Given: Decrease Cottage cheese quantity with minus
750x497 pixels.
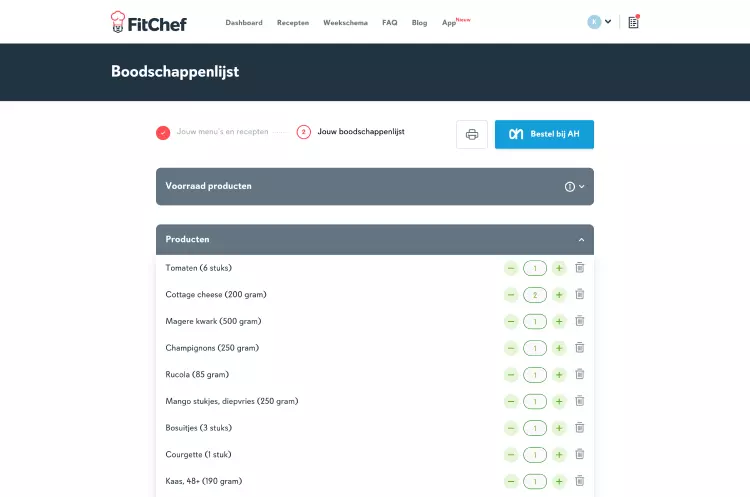Looking at the screenshot, I should click(x=511, y=295).
